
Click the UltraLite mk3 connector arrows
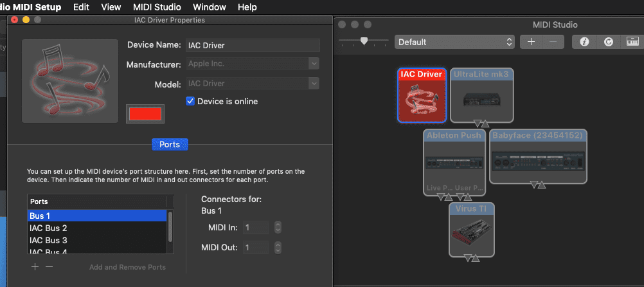point(481,124)
